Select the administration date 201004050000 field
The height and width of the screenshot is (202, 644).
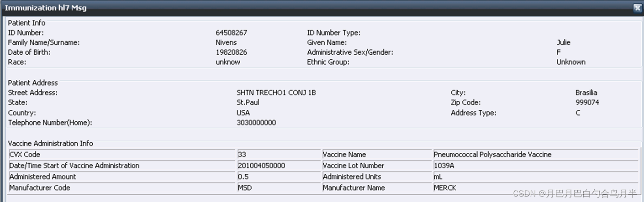click(x=279, y=166)
